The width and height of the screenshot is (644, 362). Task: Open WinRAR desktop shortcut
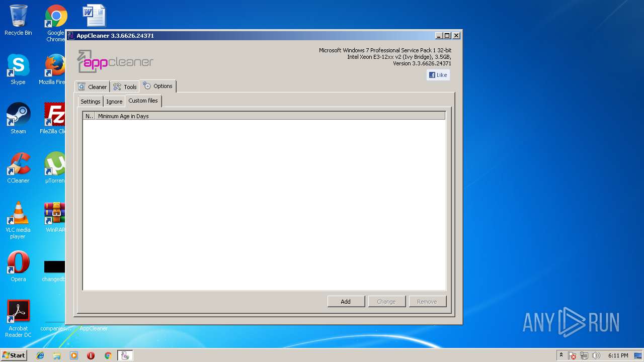(55, 217)
